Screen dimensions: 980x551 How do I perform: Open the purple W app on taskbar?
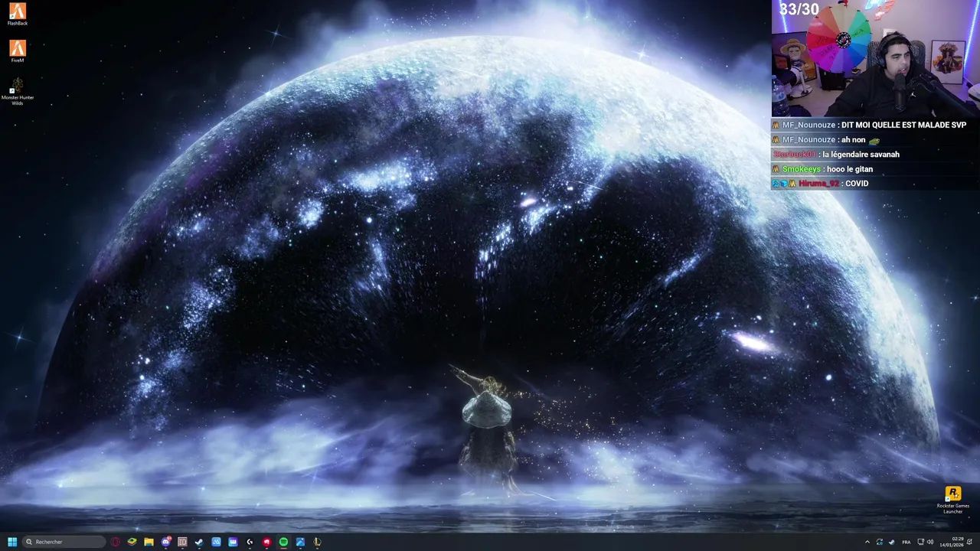233,542
